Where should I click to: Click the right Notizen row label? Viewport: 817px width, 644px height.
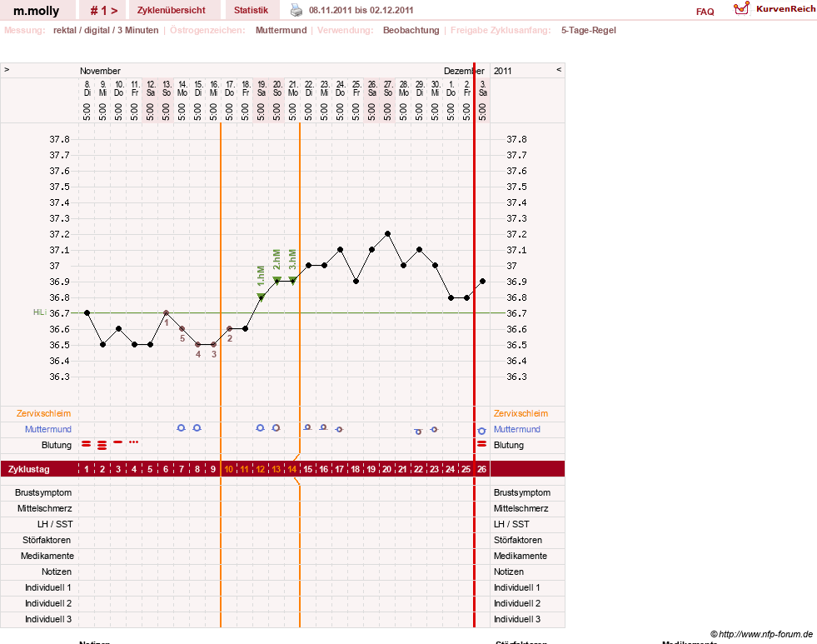[509, 572]
